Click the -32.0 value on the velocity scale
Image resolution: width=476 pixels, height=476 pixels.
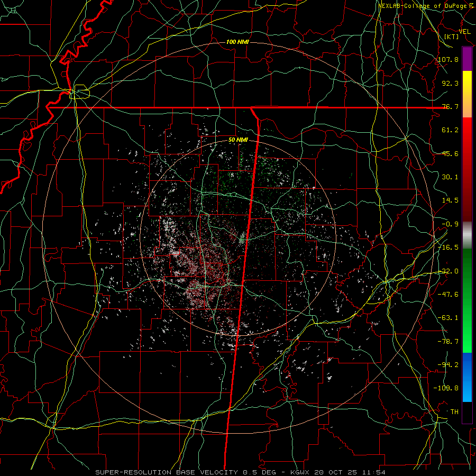(448, 271)
